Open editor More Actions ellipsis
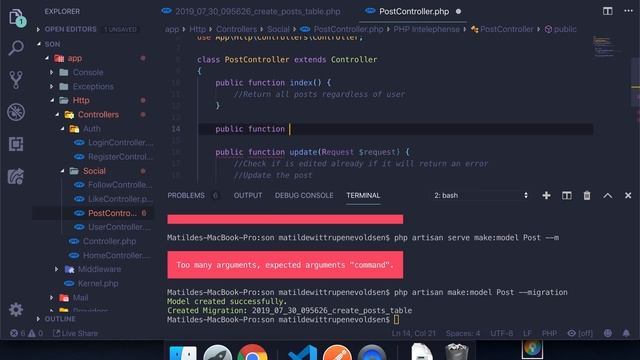Image resolution: width=640 pixels, height=360 pixels. point(629,11)
